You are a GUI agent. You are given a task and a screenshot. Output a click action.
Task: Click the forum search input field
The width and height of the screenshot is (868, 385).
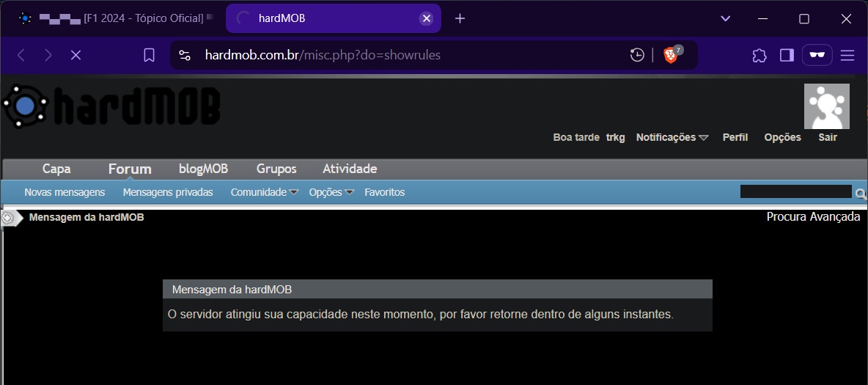pos(795,191)
